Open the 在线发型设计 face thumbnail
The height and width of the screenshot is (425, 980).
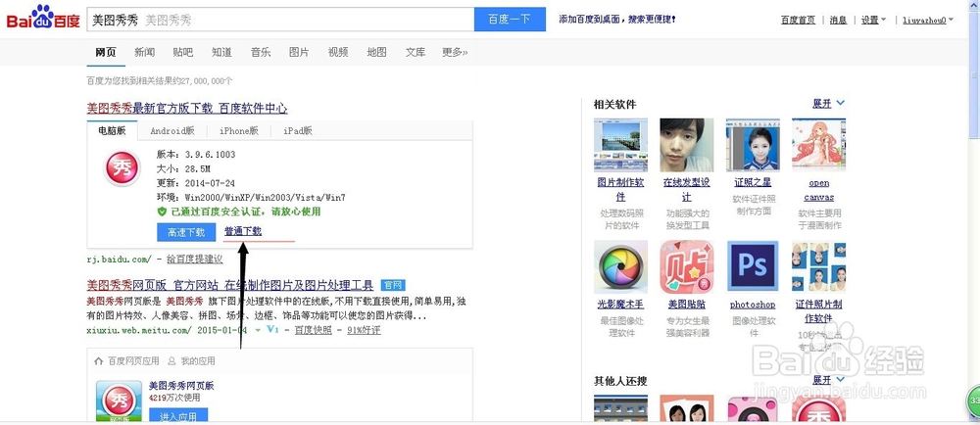pos(686,145)
